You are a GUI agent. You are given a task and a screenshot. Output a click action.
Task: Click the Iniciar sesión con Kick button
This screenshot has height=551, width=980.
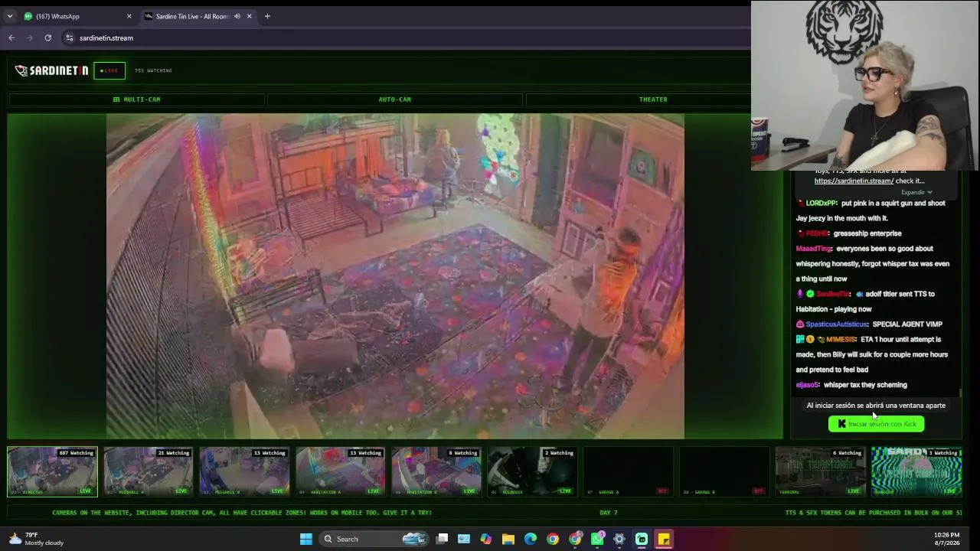point(876,424)
